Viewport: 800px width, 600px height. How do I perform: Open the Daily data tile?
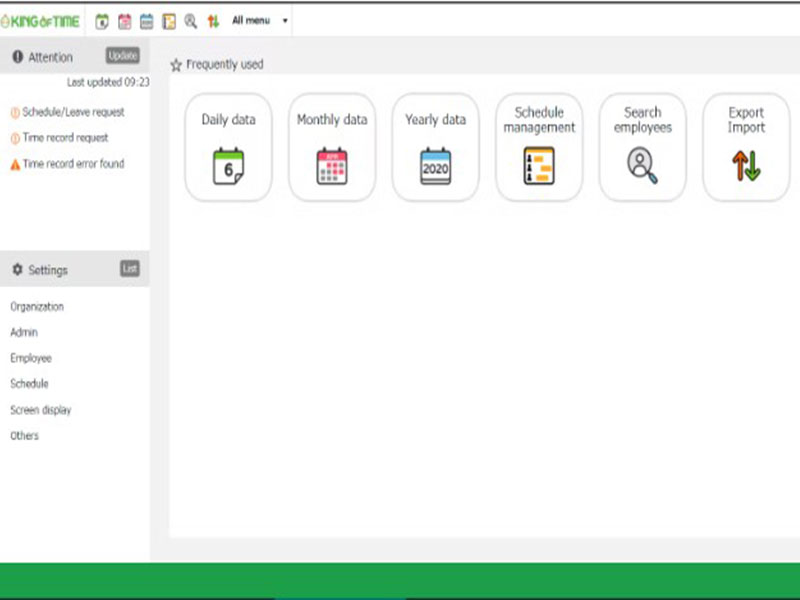click(228, 147)
